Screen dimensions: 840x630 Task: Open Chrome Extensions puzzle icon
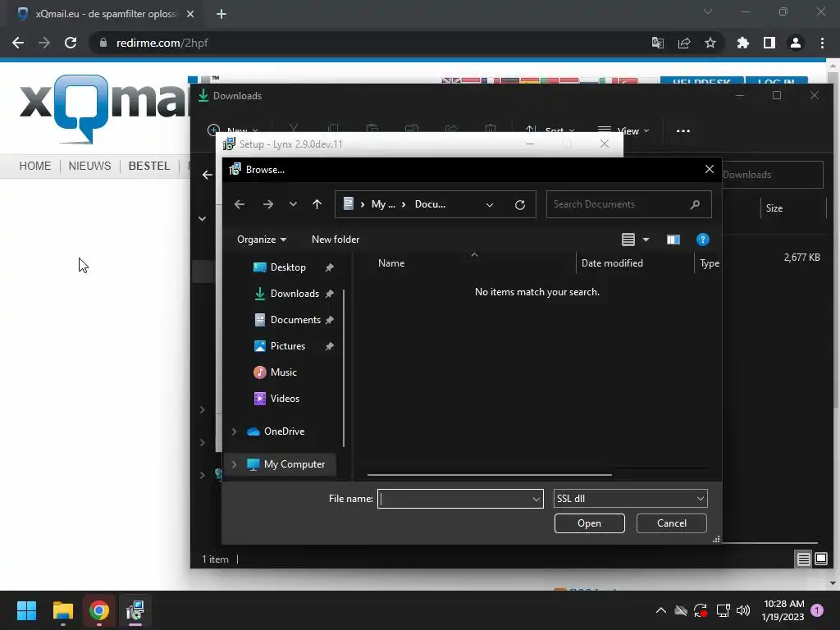[742, 43]
